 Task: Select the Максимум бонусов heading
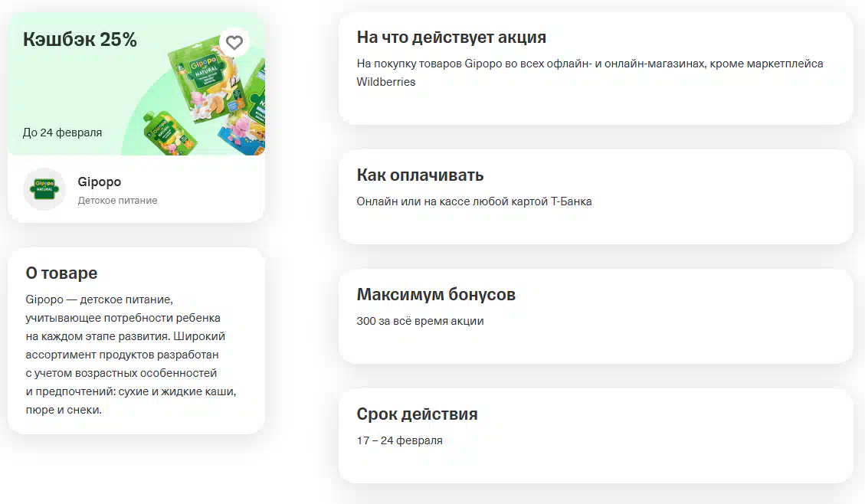[436, 295]
